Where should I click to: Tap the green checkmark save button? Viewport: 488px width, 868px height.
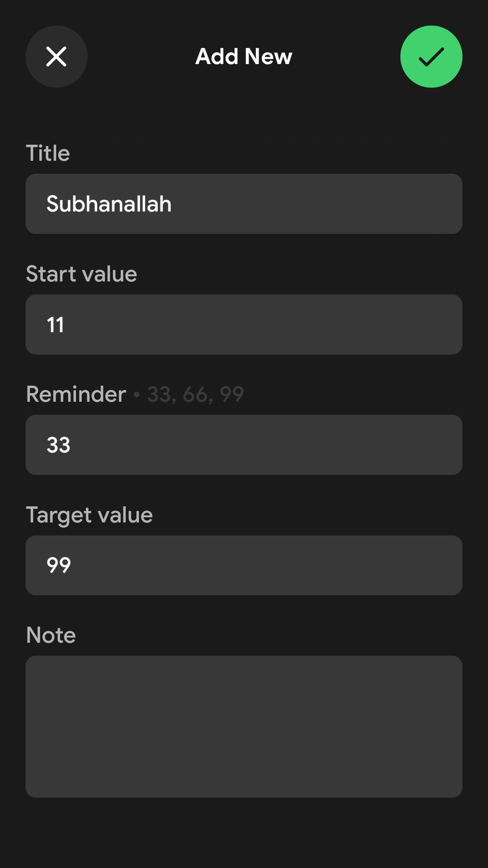431,56
